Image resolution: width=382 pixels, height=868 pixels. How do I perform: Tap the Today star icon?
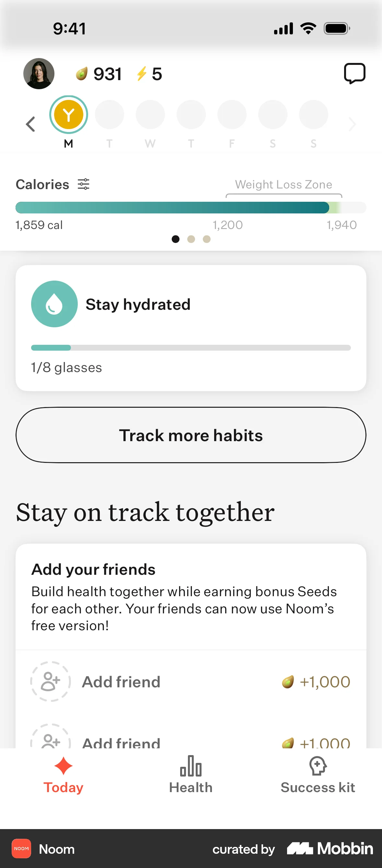click(x=63, y=766)
